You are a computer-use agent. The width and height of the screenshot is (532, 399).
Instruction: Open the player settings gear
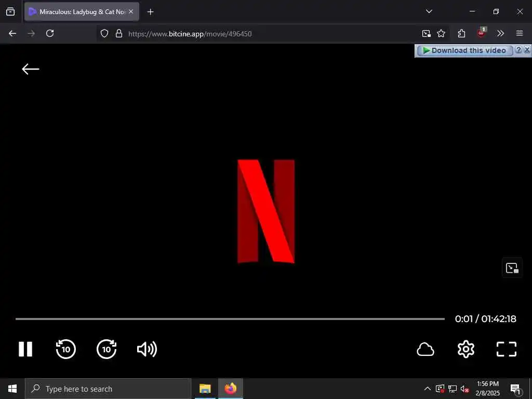pos(466,349)
